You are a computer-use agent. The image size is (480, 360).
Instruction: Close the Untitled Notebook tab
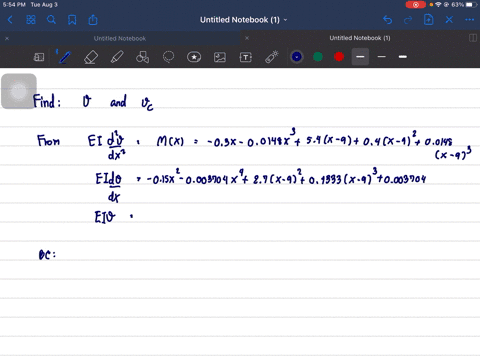[x=7, y=38]
